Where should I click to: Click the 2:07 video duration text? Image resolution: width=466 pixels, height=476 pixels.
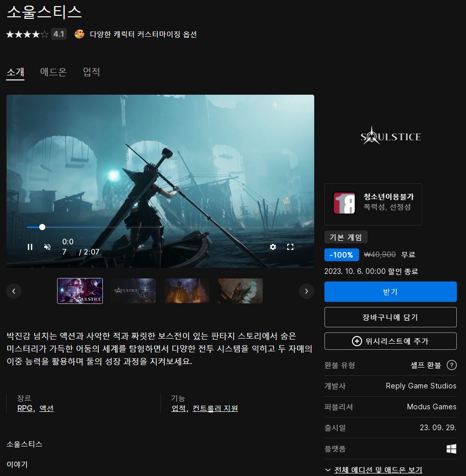pos(92,252)
